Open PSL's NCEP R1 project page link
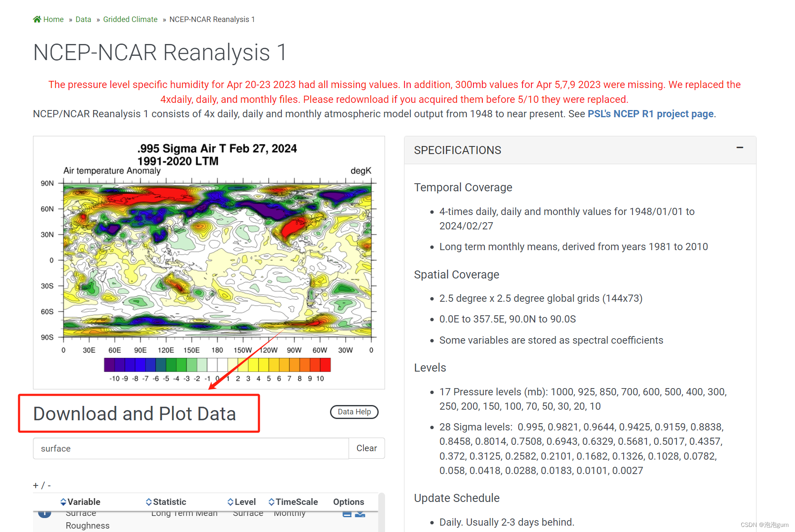795x532 pixels. 650,114
